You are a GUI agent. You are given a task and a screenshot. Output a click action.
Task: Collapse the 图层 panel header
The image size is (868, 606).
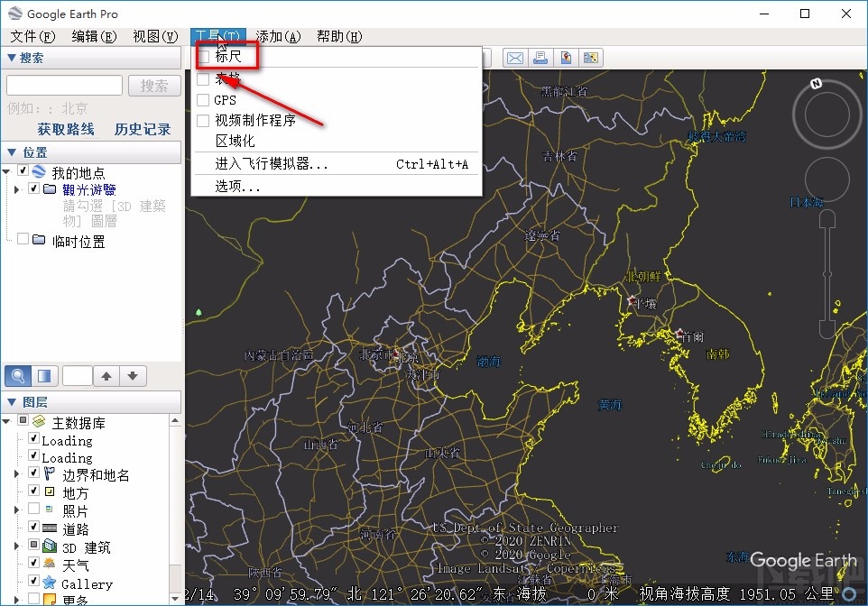coord(91,402)
